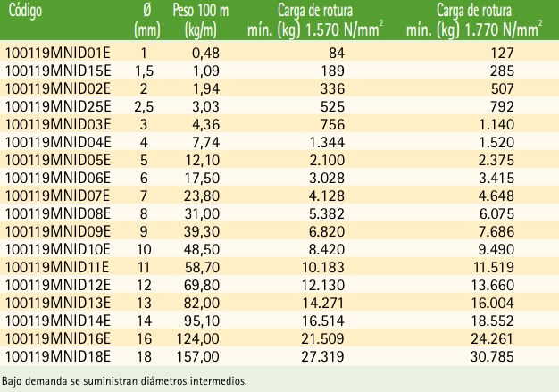The height and width of the screenshot is (392, 559).
Task: Click the Peso 100 m header
Action: coord(201,21)
